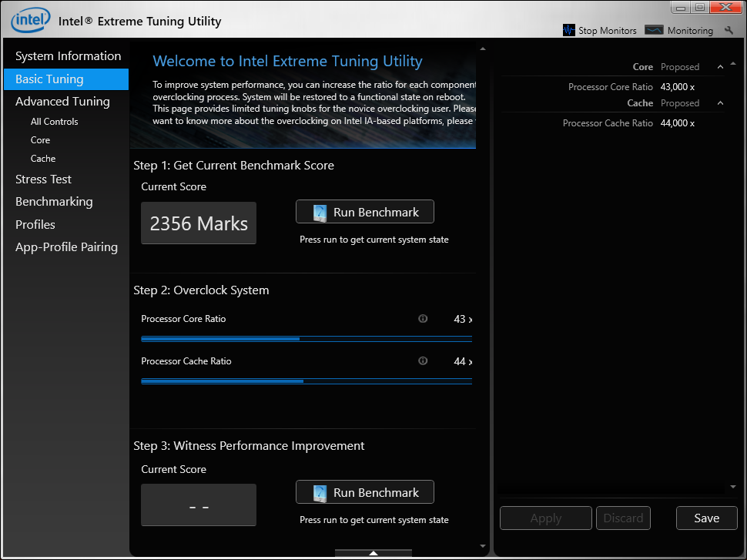Click the Stop Monitors label
The image size is (747, 560).
coord(608,31)
